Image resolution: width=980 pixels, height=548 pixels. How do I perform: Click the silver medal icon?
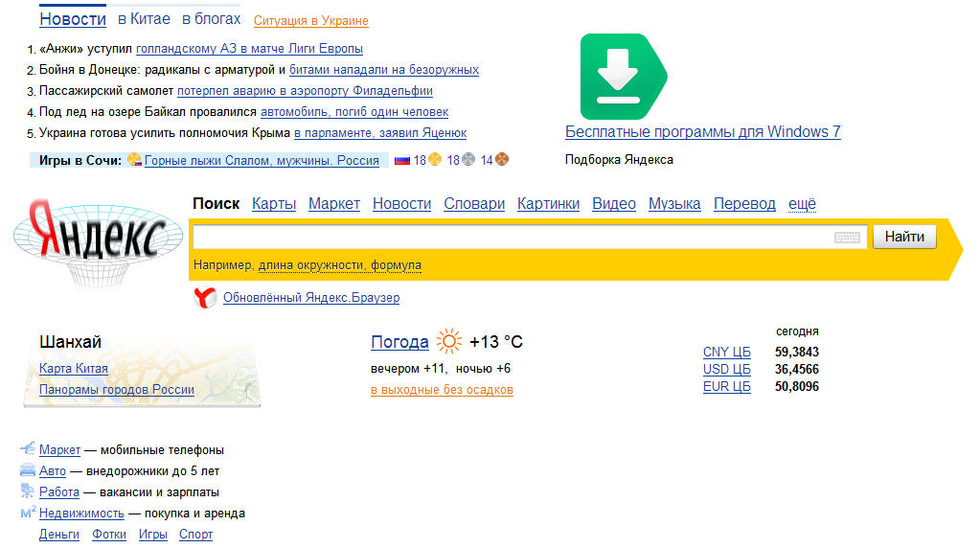pyautogui.click(x=468, y=160)
